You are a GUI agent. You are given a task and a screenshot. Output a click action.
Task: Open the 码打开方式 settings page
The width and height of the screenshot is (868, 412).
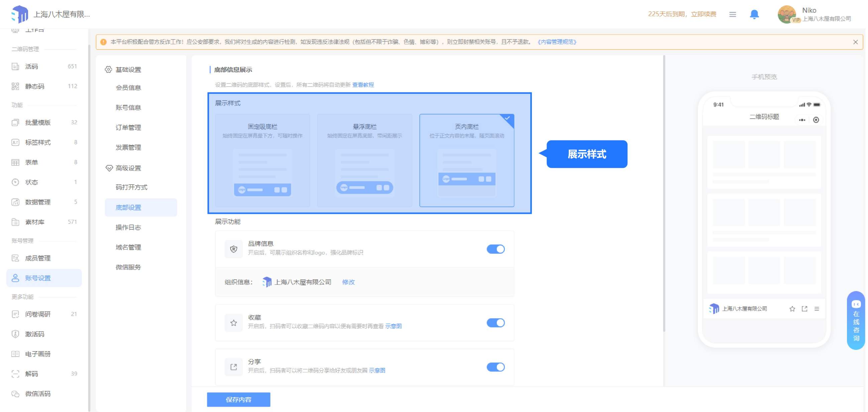point(131,187)
